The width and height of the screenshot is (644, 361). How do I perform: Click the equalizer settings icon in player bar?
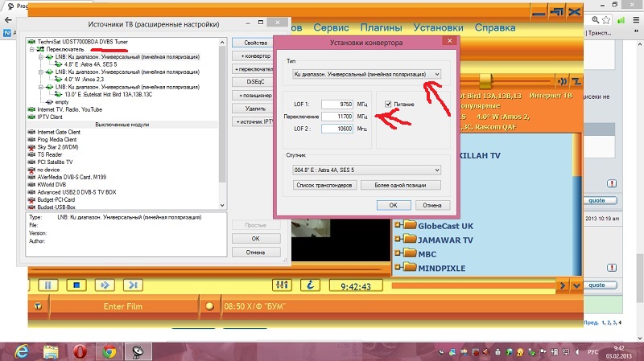pos(282,285)
